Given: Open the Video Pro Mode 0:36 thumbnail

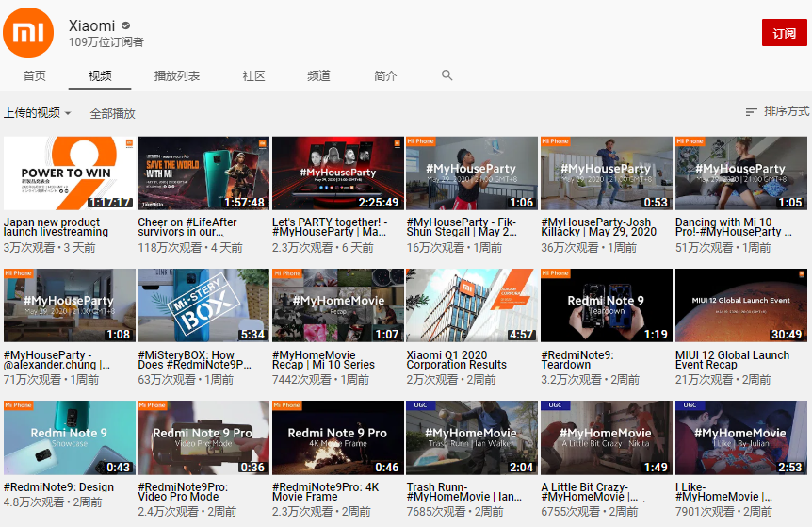Looking at the screenshot, I should [203, 437].
